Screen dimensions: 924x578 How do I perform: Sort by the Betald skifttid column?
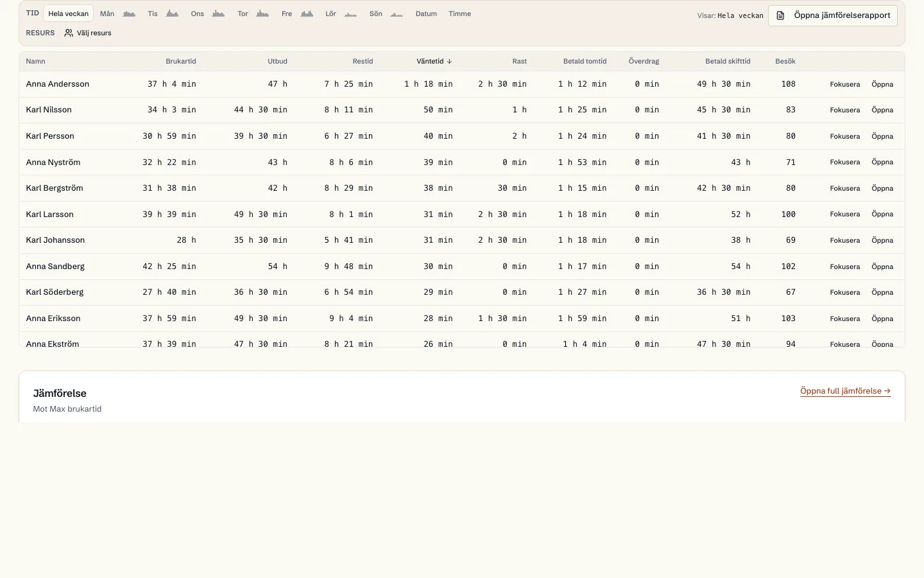[728, 62]
